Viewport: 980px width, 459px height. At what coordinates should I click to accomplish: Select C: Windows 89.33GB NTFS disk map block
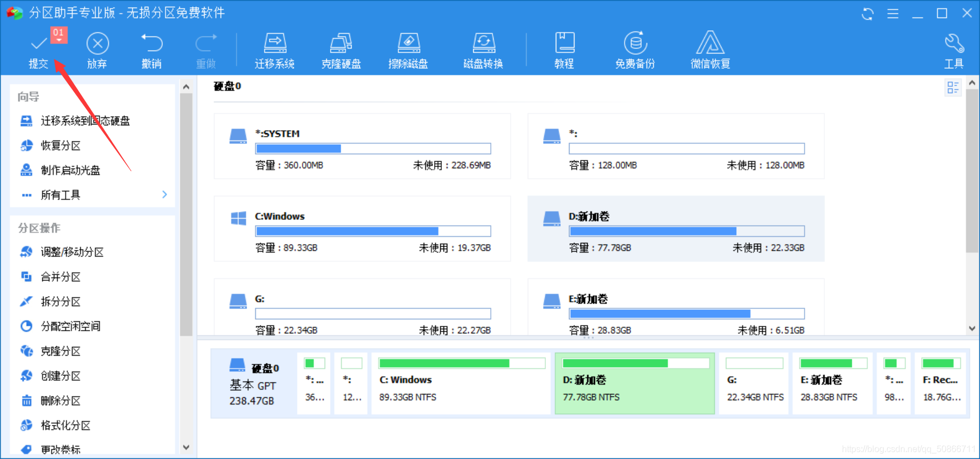[462, 384]
